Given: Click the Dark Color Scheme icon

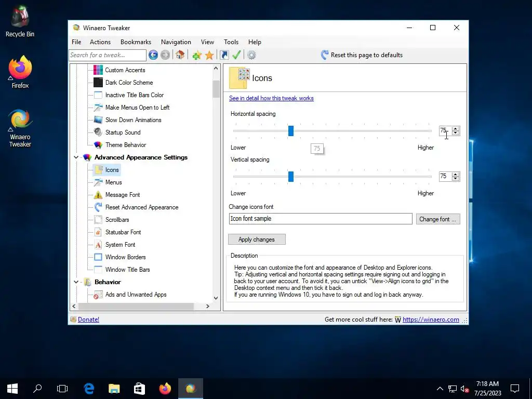Looking at the screenshot, I should tap(98, 83).
